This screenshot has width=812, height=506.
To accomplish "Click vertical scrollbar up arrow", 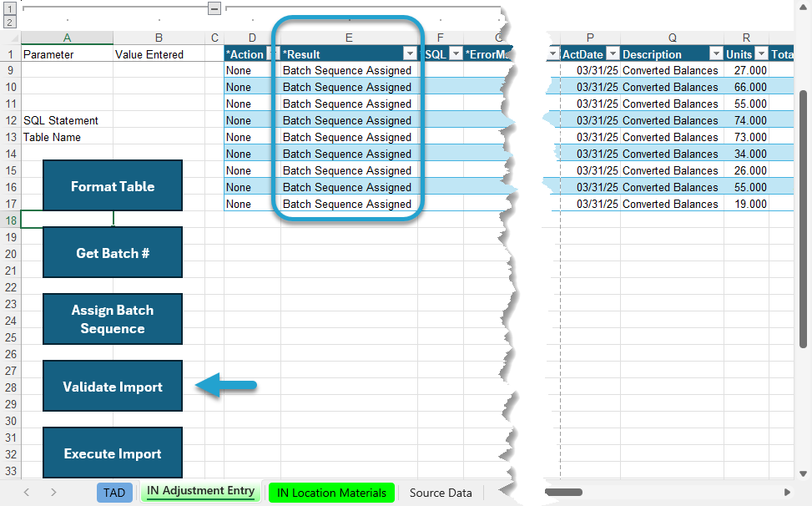I will point(803,8).
